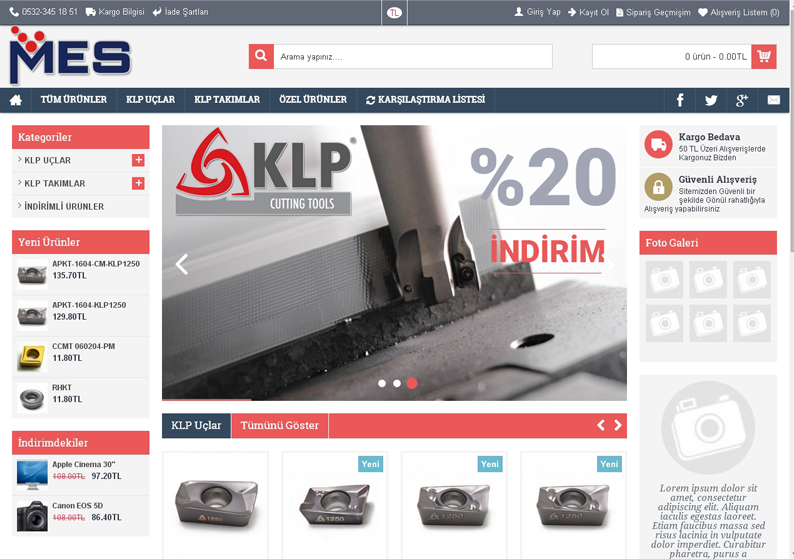Open KLP TAKIMLAR sidebar category link
The height and width of the screenshot is (559, 794).
click(55, 183)
